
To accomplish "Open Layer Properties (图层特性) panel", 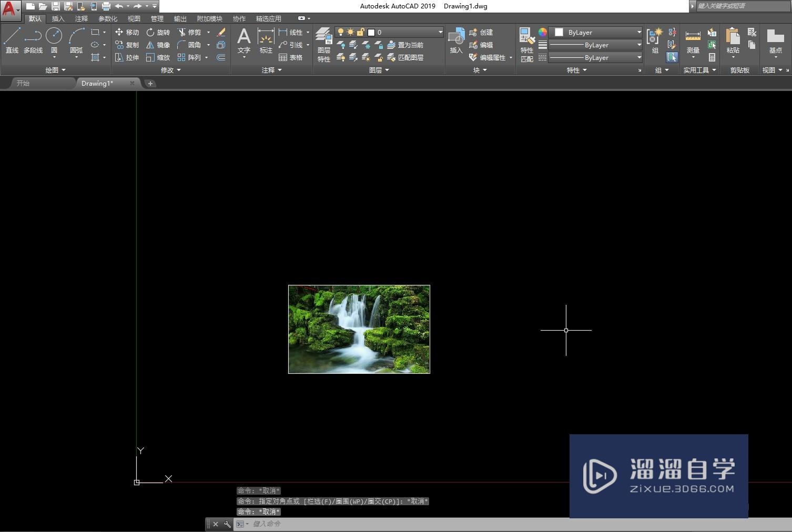I will [323, 44].
